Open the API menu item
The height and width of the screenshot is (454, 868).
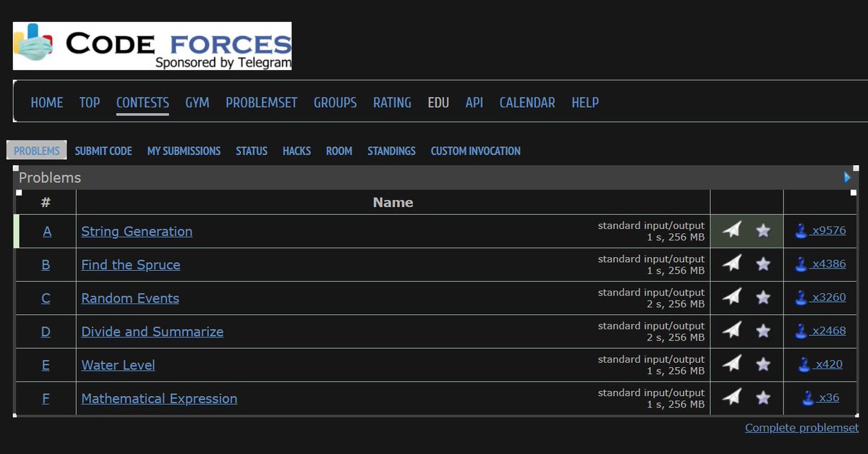pos(475,103)
